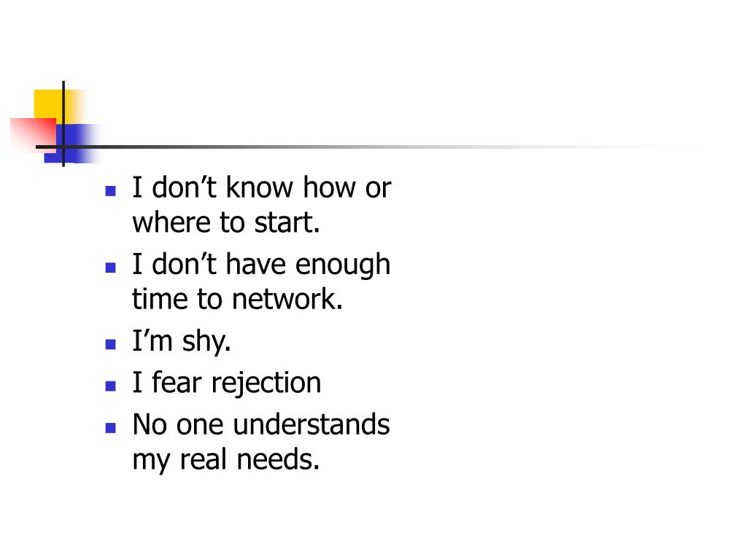The image size is (747, 560).
Task: Click the text "I'm shy."
Action: pos(182,341)
